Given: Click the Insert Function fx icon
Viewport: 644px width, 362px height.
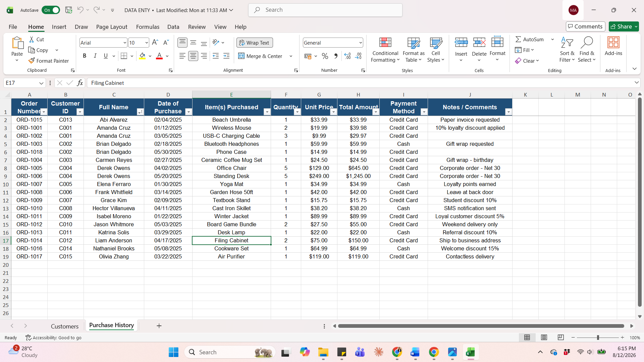Looking at the screenshot, I should coord(80,83).
